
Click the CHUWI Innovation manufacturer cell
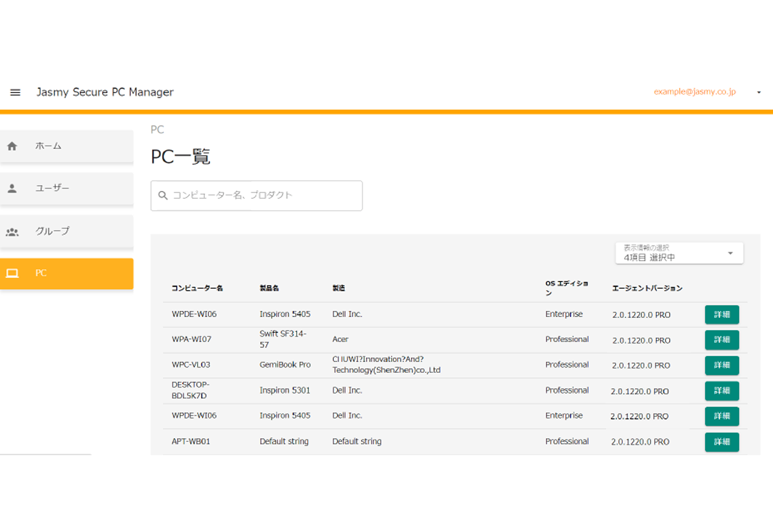pos(386,364)
